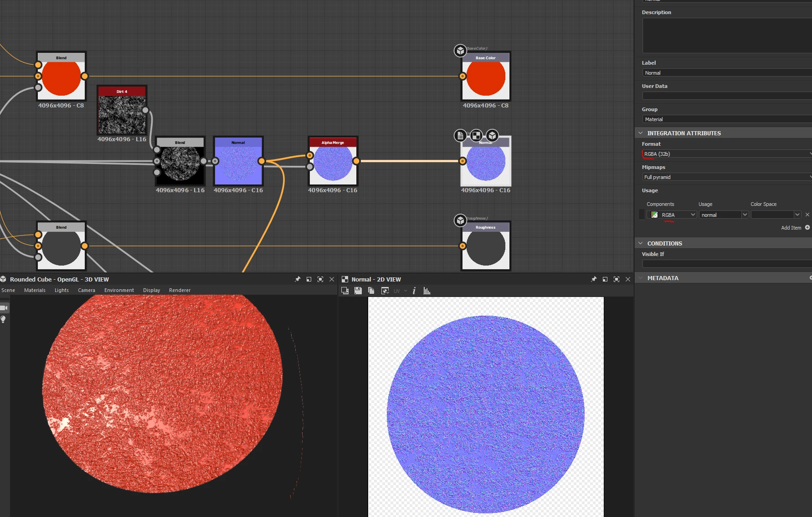Toggle the histogram in the 2D view
Image resolution: width=812 pixels, height=517 pixels.
pyautogui.click(x=427, y=291)
